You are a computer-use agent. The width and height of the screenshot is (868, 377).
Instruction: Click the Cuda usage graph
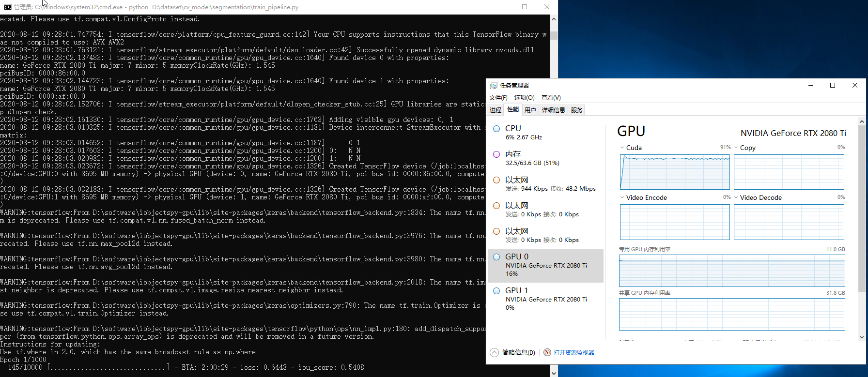point(675,172)
